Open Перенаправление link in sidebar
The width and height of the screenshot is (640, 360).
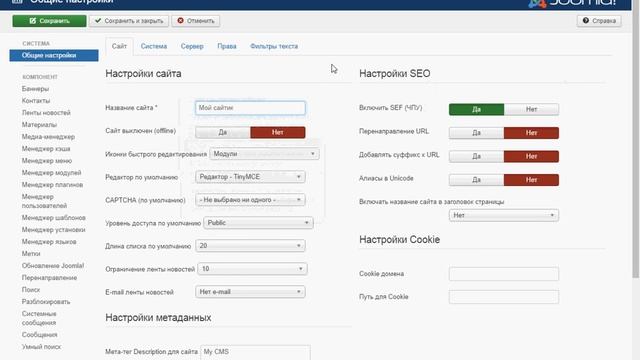point(49,278)
